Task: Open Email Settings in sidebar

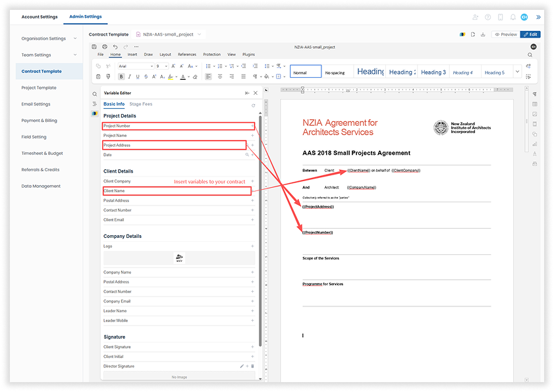Action: [x=36, y=104]
